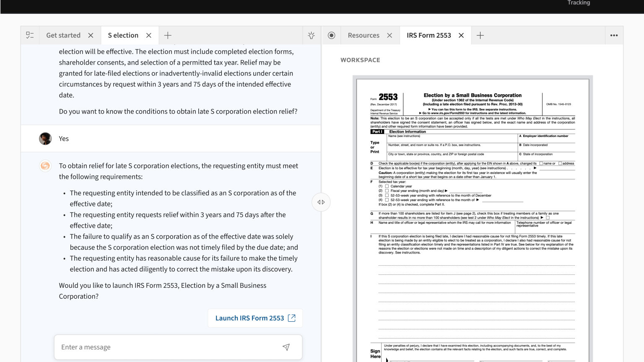Close the IRS Form 2553 tab
Screen dimensions: 644x362
(x=461, y=36)
